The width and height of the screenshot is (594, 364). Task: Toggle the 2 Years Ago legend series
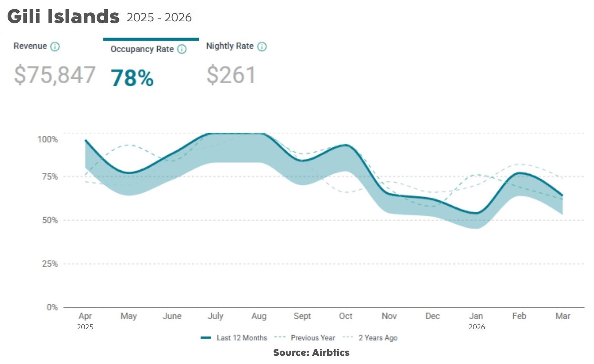(x=378, y=338)
